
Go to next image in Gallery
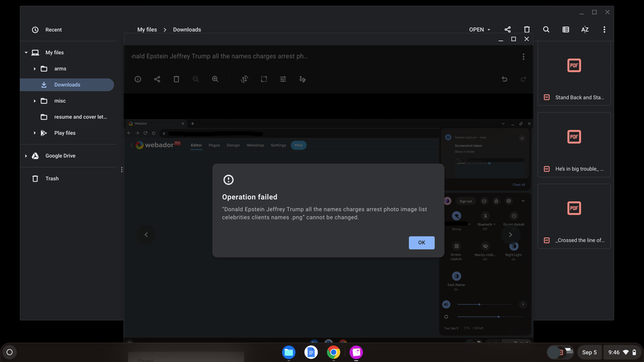[511, 235]
